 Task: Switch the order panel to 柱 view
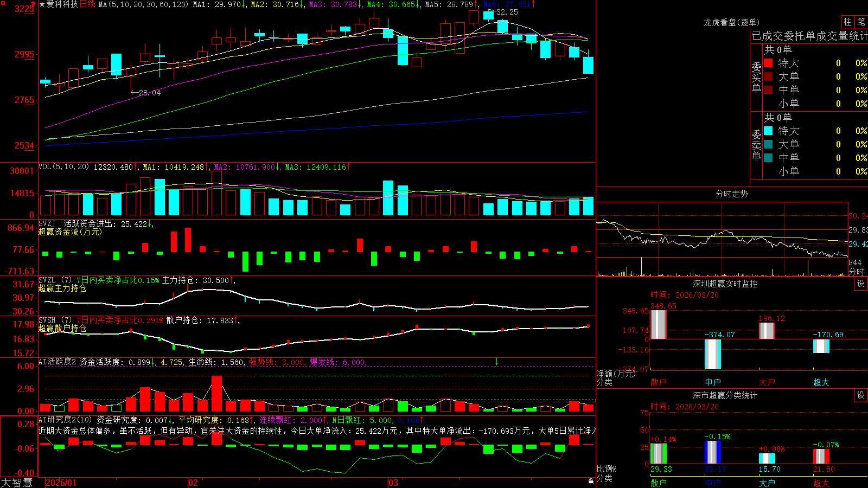(847, 22)
